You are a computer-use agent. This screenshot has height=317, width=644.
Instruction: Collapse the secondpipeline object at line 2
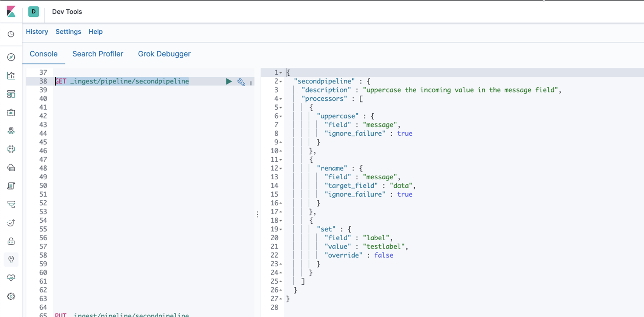coord(282,81)
